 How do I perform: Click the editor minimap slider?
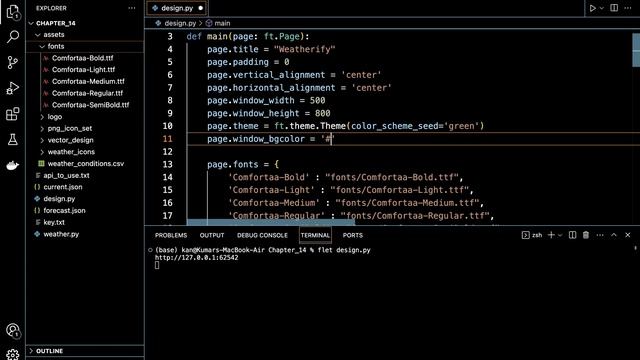tap(636, 50)
